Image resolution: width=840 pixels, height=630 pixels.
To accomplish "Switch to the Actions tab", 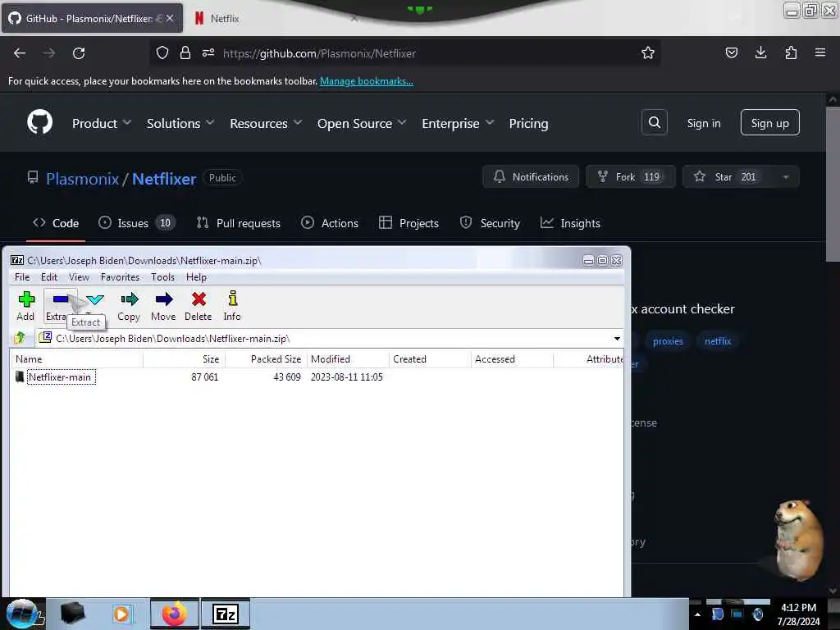I will [x=330, y=223].
